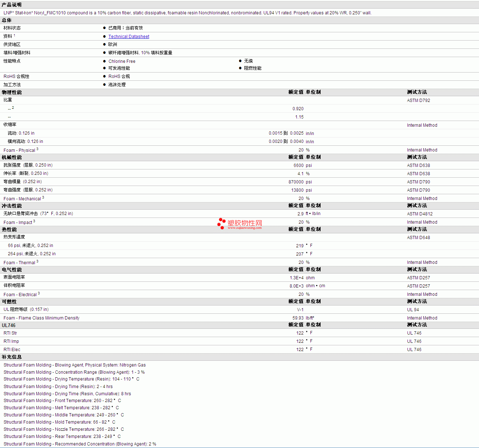The height and width of the screenshot is (448, 479).
Task: Click surface resistivity value 1.3E+4
Action: pyautogui.click(x=297, y=278)
